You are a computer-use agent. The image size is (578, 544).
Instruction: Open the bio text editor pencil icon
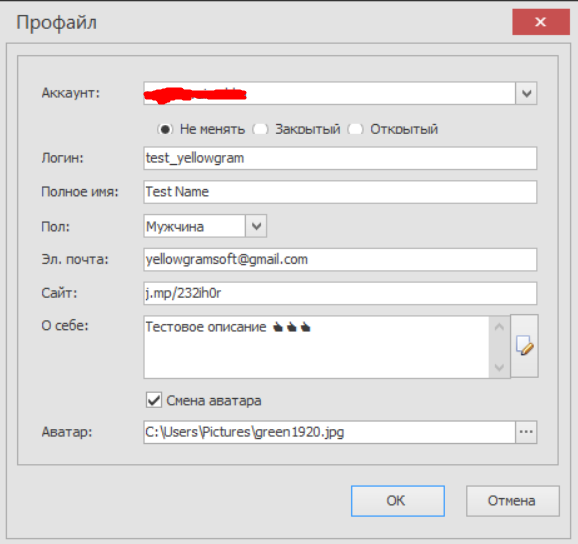(524, 346)
